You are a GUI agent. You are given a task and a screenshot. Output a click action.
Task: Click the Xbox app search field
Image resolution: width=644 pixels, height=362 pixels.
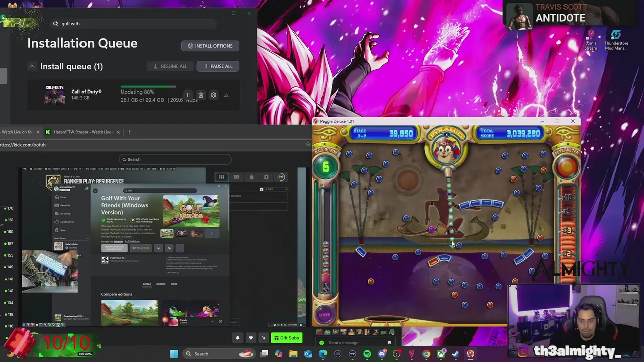click(x=133, y=24)
